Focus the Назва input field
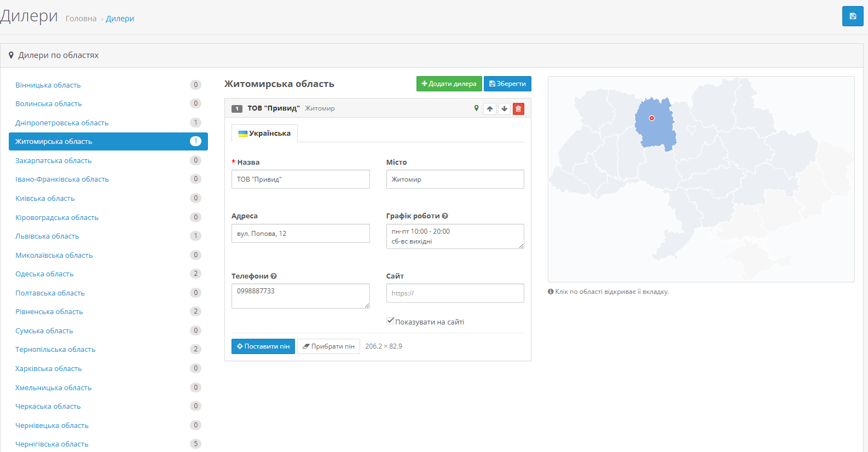This screenshot has height=452, width=868. click(300, 179)
